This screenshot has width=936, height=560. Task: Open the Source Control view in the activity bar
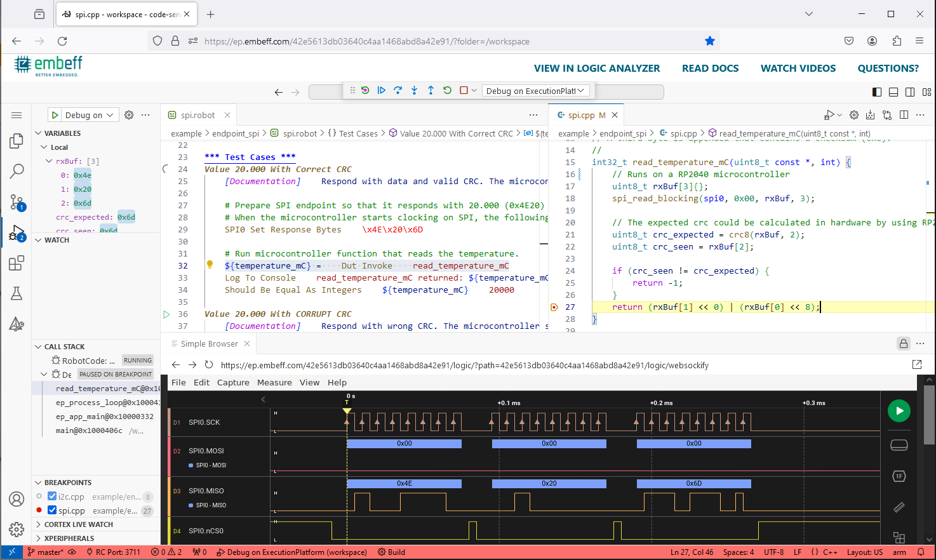click(17, 202)
